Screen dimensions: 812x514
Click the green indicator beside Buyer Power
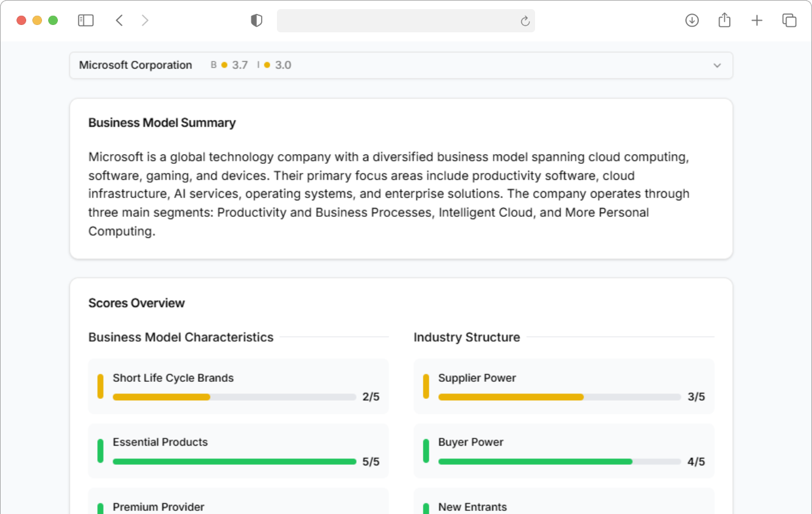point(426,451)
